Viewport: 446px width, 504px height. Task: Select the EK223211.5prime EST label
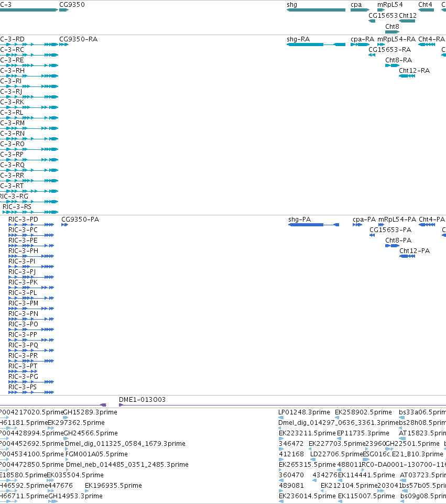[x=308, y=433]
